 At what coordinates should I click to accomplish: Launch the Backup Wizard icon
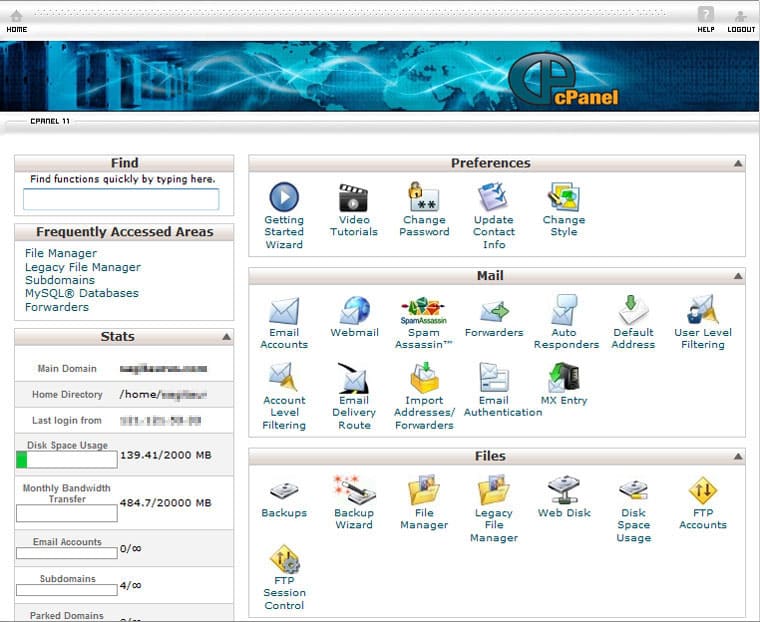[x=354, y=490]
